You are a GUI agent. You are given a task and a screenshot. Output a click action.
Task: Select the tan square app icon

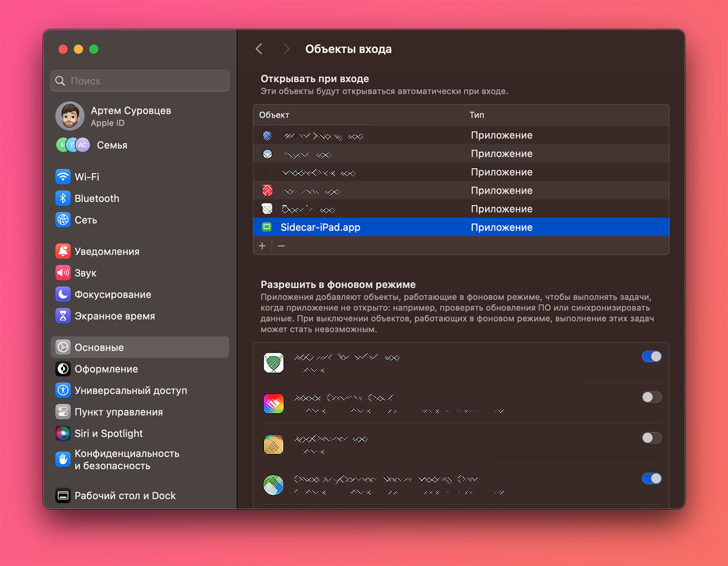(274, 444)
